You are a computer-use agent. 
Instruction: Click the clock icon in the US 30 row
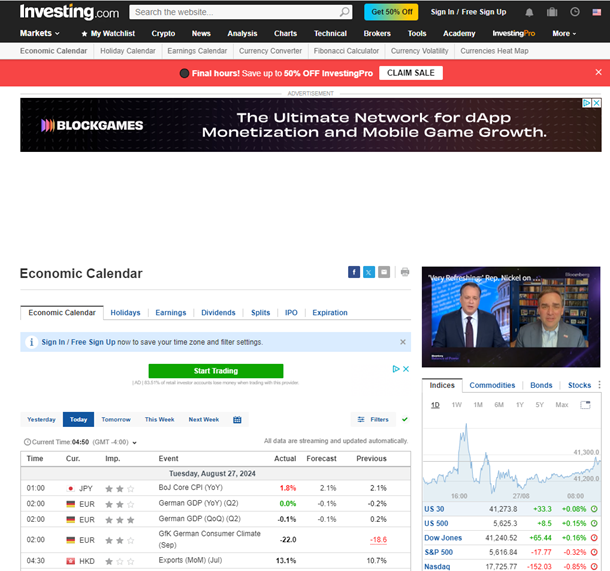coord(594,509)
